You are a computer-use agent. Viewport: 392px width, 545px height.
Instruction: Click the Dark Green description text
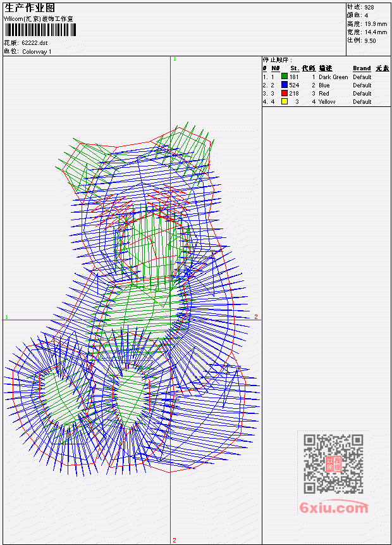tap(333, 77)
